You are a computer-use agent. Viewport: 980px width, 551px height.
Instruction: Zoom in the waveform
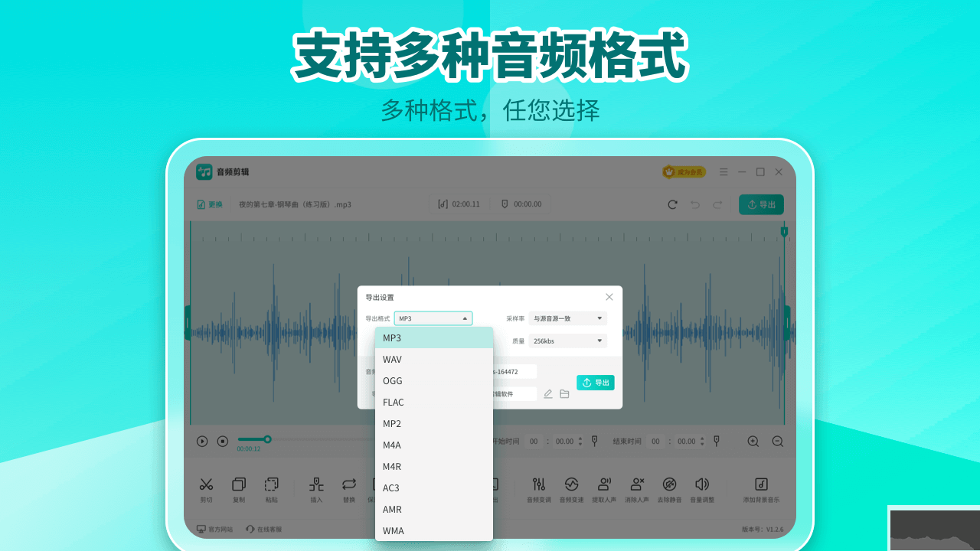click(753, 441)
